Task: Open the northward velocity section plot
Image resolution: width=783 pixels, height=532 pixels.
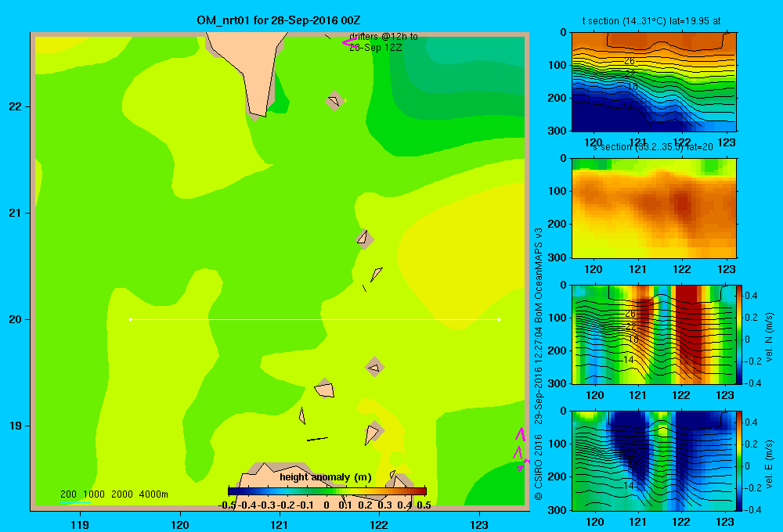Action: (654, 334)
